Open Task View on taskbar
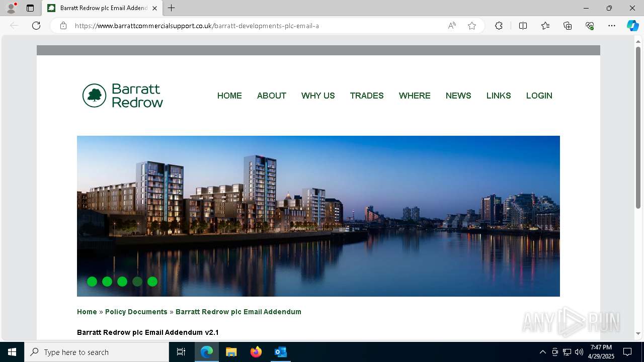This screenshot has height=362, width=644. tap(181, 352)
